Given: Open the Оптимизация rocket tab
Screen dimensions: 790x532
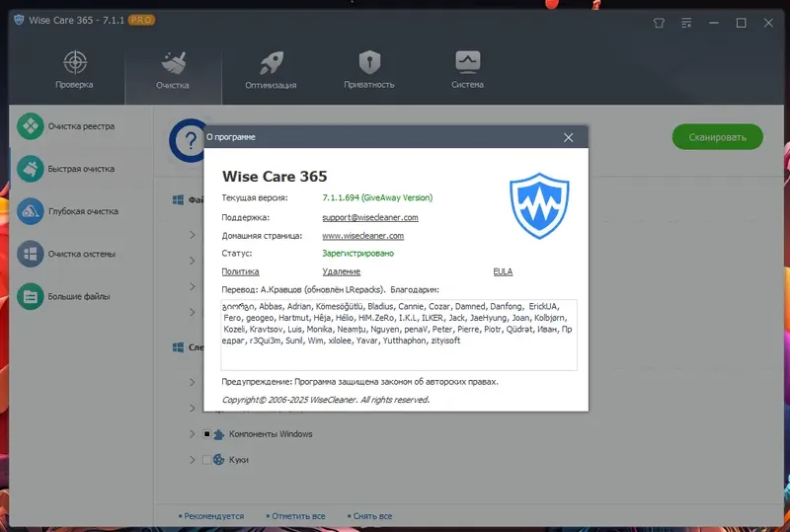Looking at the screenshot, I should (271, 70).
